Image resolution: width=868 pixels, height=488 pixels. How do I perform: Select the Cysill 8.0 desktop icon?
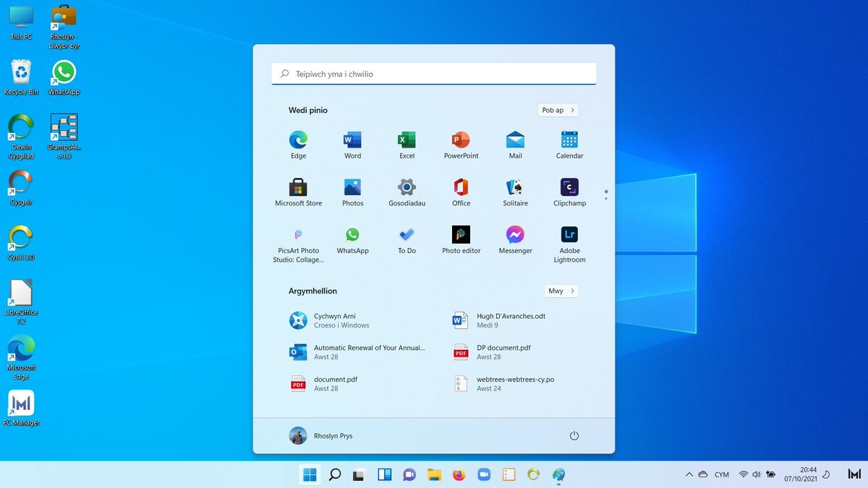pos(22,242)
